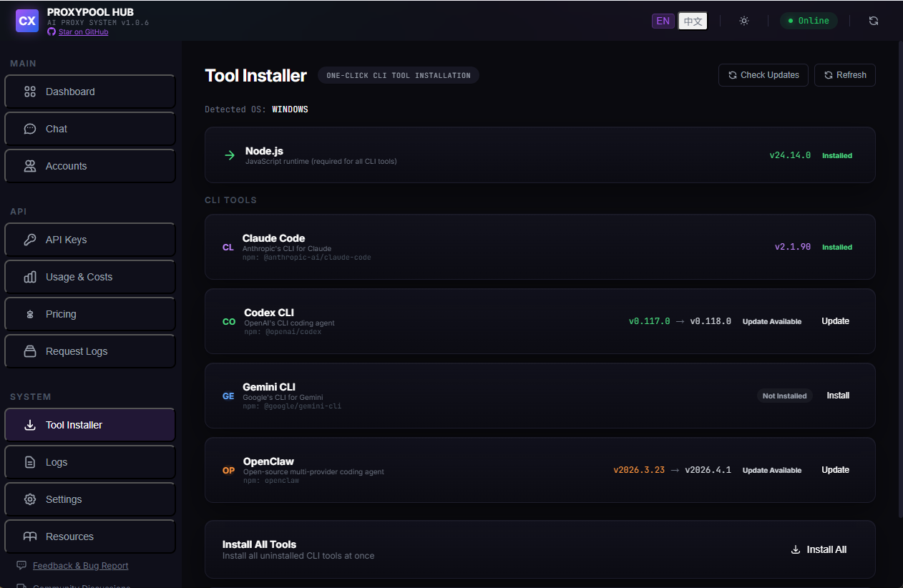Select Pricing in sidebar
The height and width of the screenshot is (588, 903).
90,314
